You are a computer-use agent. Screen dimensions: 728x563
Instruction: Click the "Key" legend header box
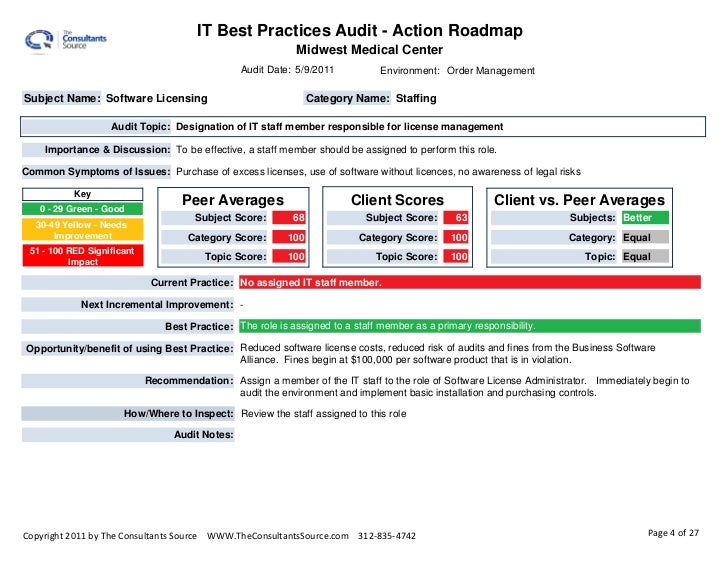[x=83, y=194]
